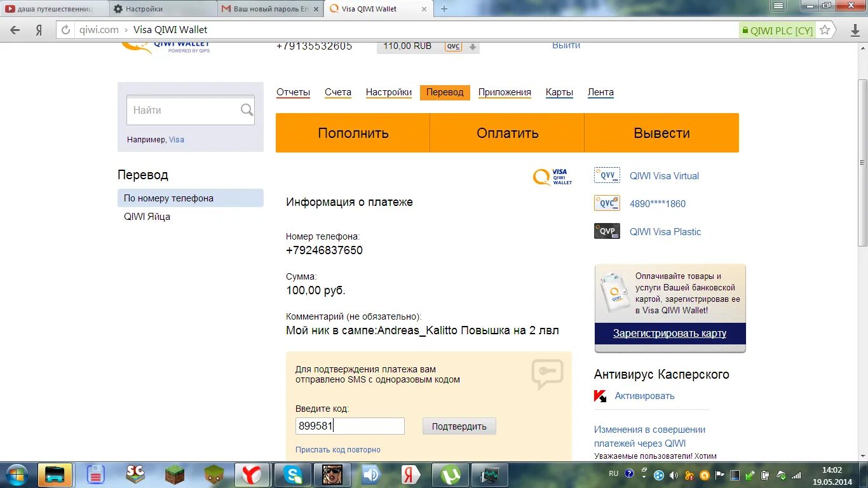Open a new browser tab with plus
This screenshot has height=488, width=868.
444,9
